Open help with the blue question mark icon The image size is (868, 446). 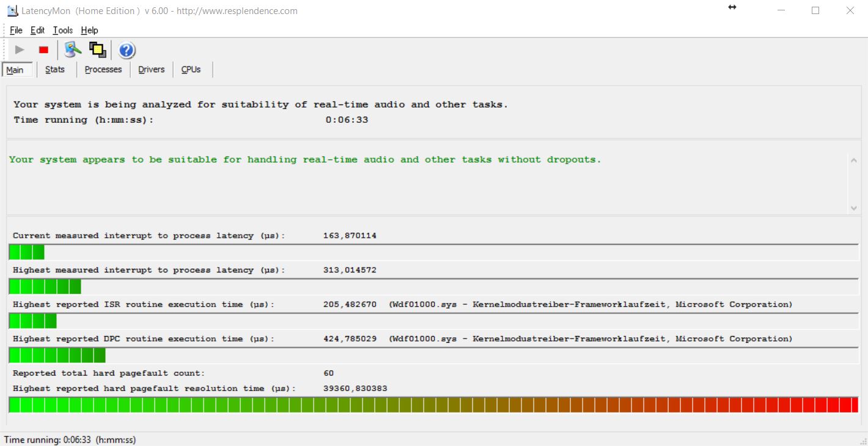pyautogui.click(x=127, y=50)
